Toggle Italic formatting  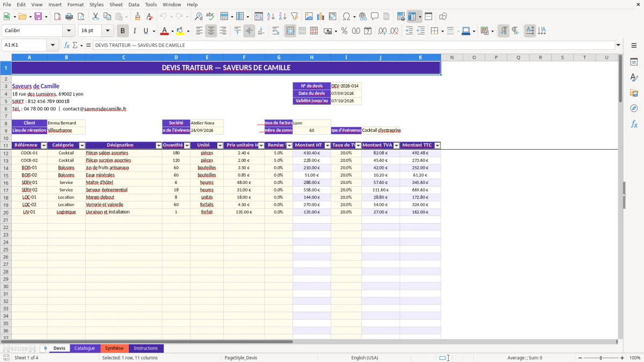pyautogui.click(x=134, y=31)
